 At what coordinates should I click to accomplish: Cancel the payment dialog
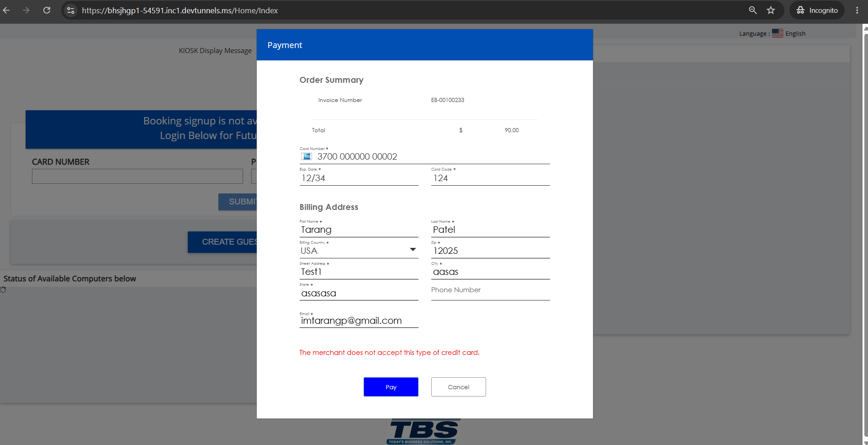[x=459, y=387]
